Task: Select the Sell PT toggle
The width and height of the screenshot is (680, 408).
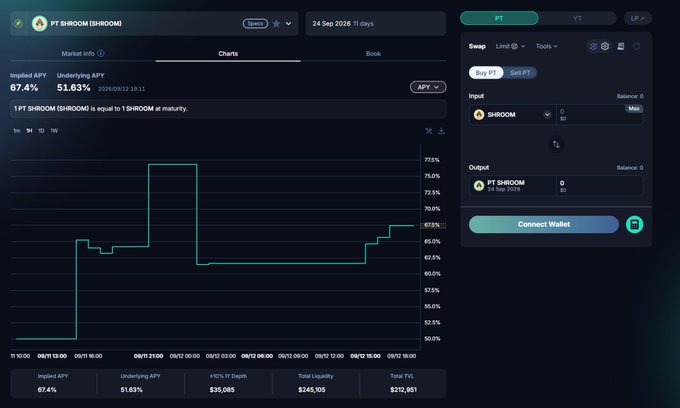Action: click(x=520, y=73)
